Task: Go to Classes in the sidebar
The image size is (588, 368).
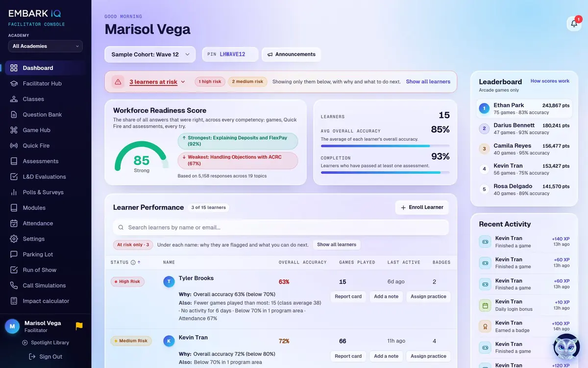Action: (46, 99)
